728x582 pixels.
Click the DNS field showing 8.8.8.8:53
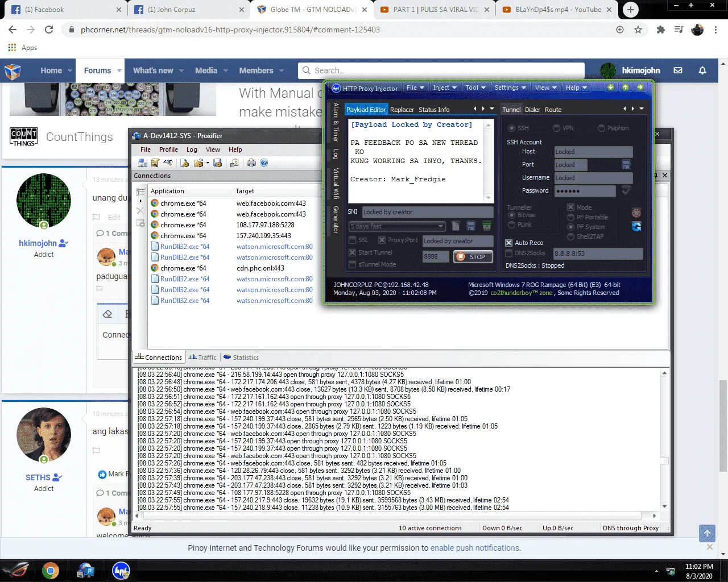coord(598,253)
